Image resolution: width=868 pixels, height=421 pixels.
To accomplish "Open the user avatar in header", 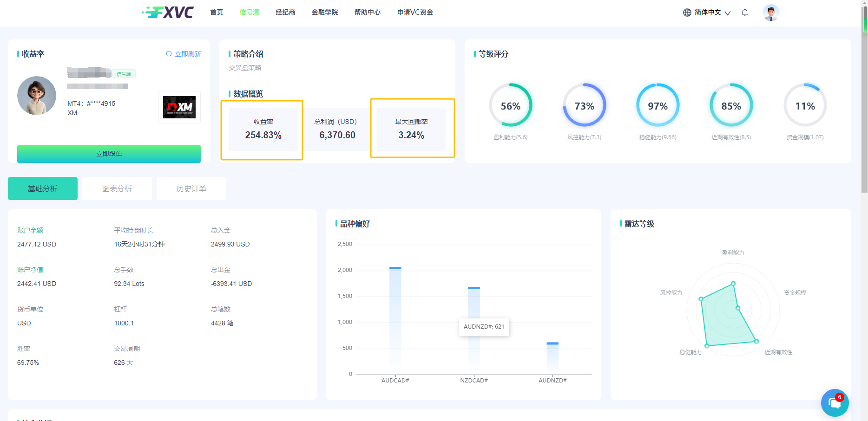I will [x=771, y=13].
